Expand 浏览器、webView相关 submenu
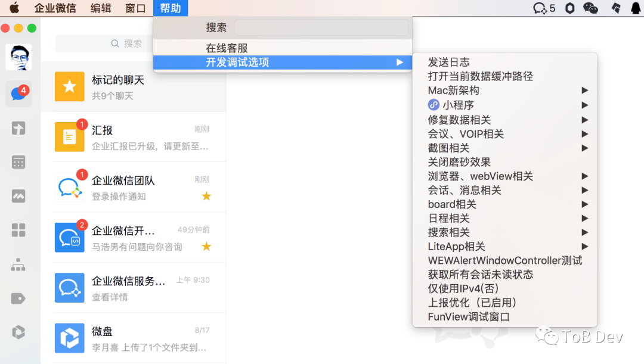The image size is (644, 364). (x=505, y=176)
